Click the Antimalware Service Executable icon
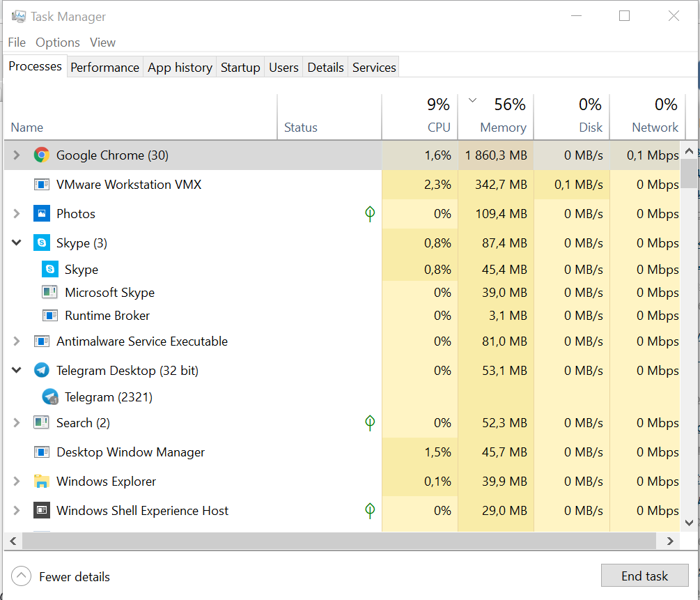 click(x=42, y=341)
